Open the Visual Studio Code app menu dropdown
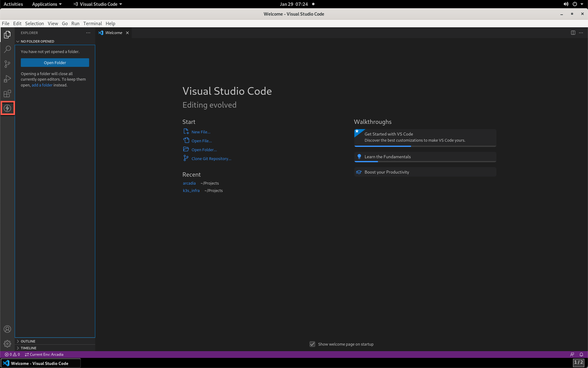Viewport: 588px width, 368px height. coord(98,4)
